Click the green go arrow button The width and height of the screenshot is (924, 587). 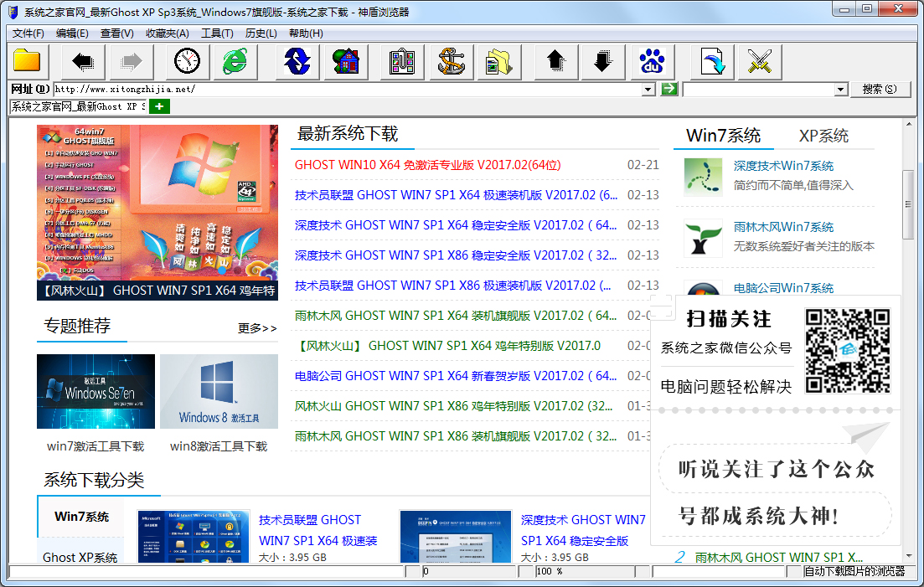click(x=668, y=89)
